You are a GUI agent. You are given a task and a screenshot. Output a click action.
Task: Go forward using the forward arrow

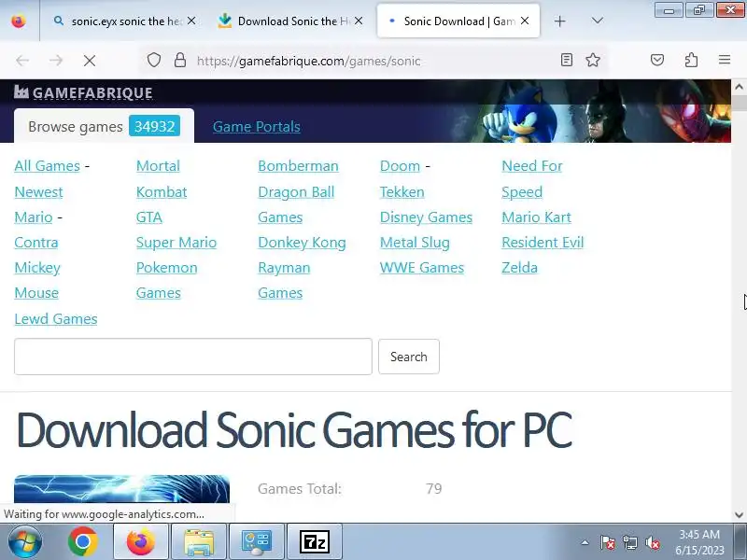[56, 61]
